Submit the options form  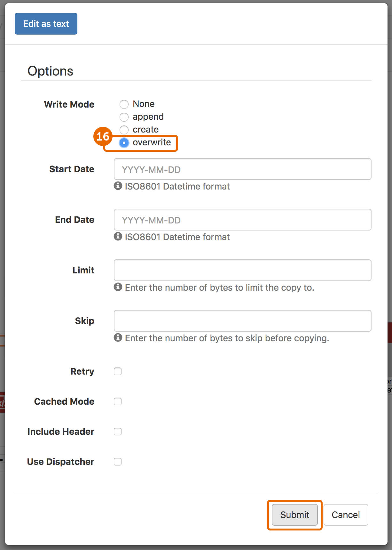tap(294, 515)
